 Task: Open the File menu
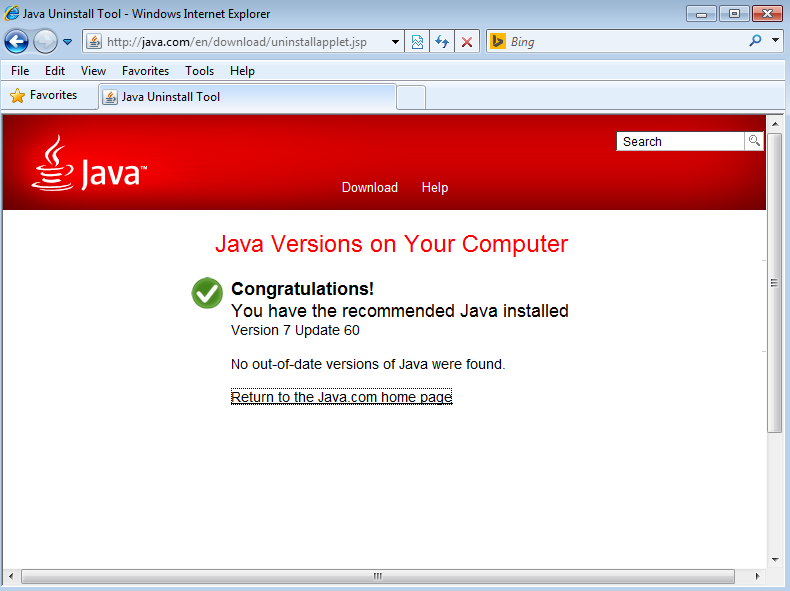point(20,71)
